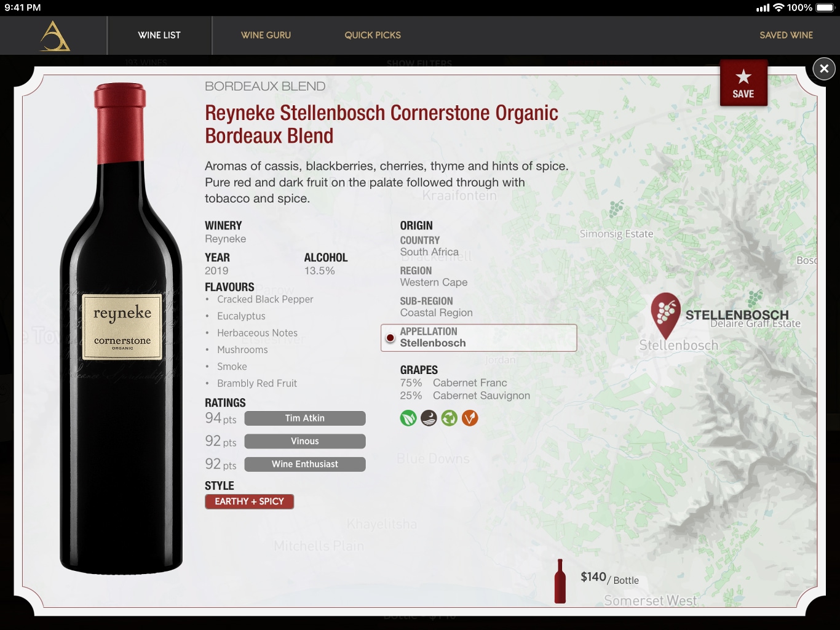Viewport: 840px width, 630px height.
Task: Tap the green organic leaf icon
Action: pyautogui.click(x=408, y=418)
